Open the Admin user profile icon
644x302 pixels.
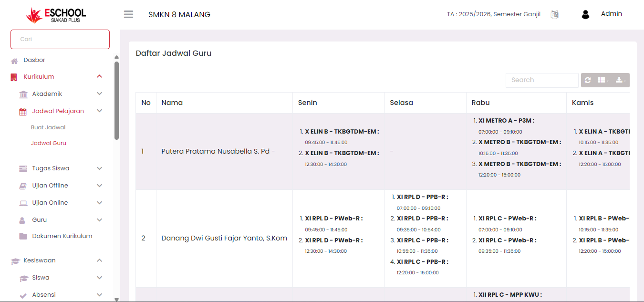585,14
